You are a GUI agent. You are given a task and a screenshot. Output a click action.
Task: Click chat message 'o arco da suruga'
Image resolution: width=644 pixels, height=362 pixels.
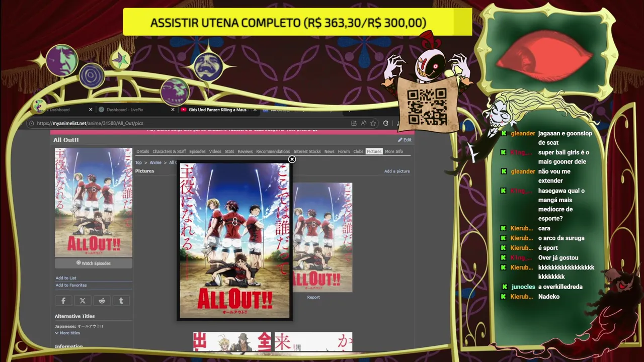(x=561, y=238)
